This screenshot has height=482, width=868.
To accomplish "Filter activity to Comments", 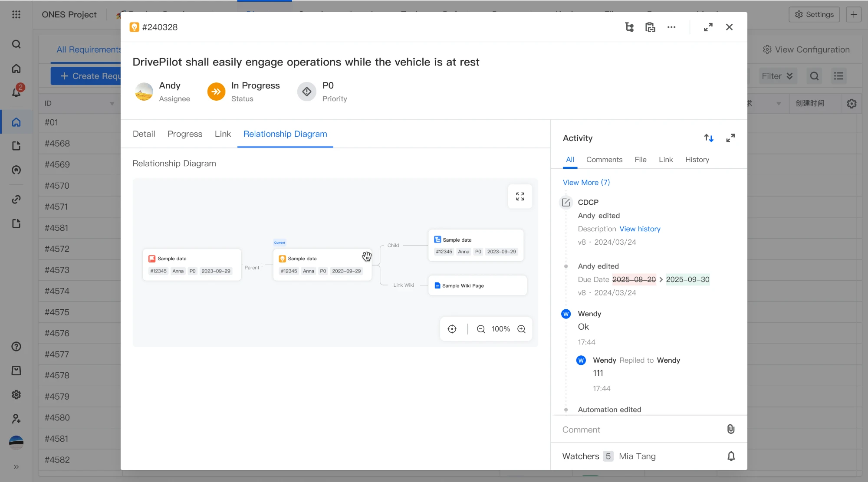I will click(x=604, y=160).
